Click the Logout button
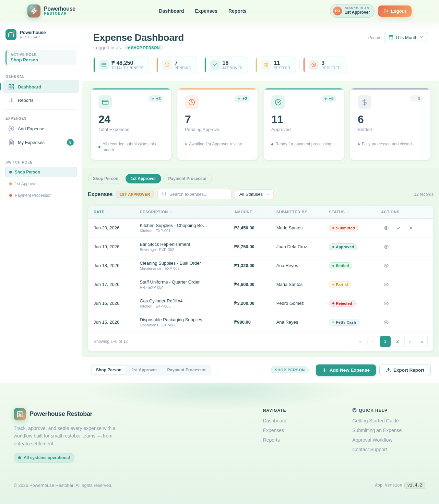This screenshot has height=504, width=439. [x=395, y=11]
